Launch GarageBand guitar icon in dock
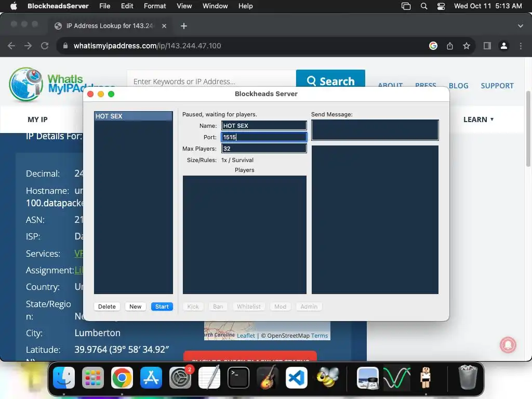532x399 pixels. tap(268, 378)
